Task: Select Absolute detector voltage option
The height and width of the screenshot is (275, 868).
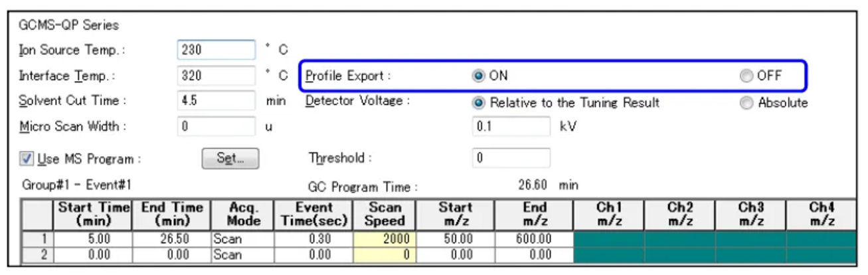Action: (746, 103)
